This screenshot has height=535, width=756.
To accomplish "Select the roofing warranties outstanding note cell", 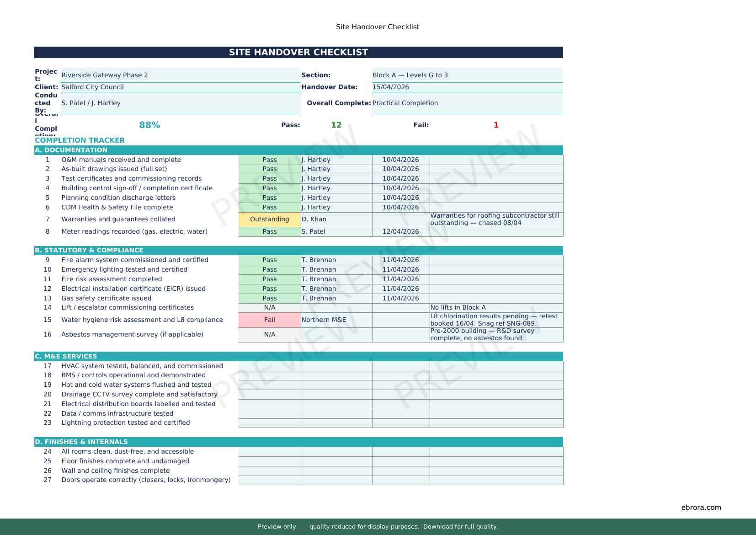I will click(496, 219).
